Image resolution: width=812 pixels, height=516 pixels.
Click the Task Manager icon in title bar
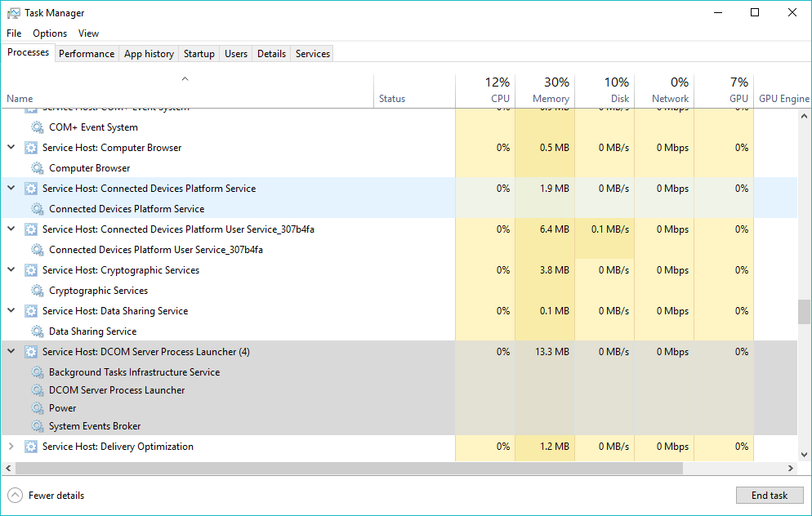pos(13,13)
